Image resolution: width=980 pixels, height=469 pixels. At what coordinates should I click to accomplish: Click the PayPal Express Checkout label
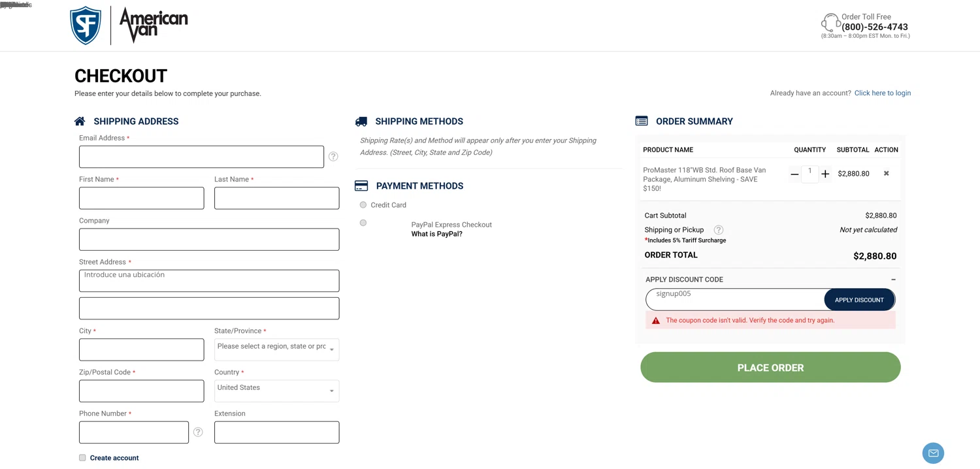click(451, 225)
